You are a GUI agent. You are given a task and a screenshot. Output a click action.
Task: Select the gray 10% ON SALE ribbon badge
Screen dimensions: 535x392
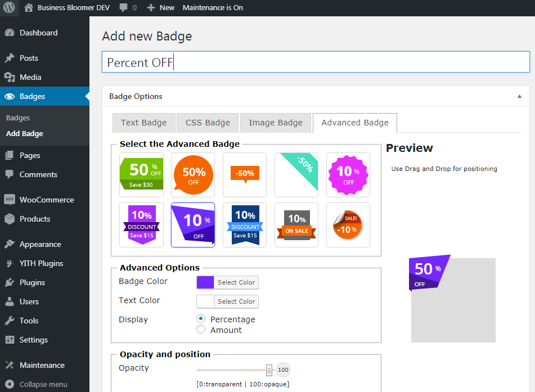pyautogui.click(x=296, y=224)
